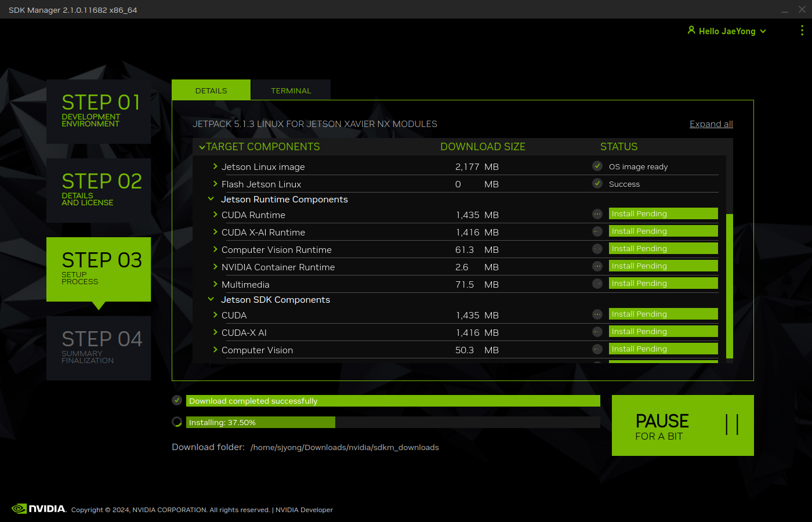Click PAUSE FOR A BIT button

click(x=683, y=425)
